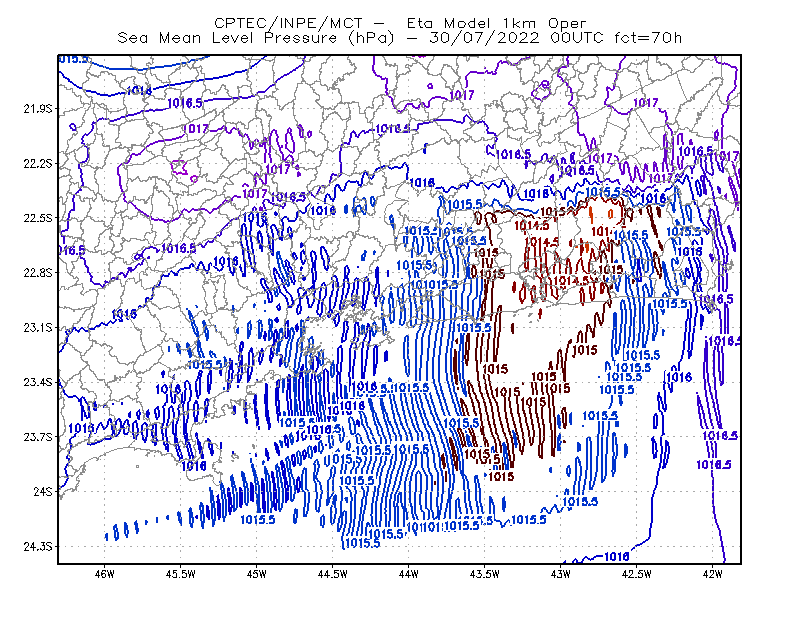
Task: Click the 21.9S latitude axis label
Action: (x=38, y=109)
